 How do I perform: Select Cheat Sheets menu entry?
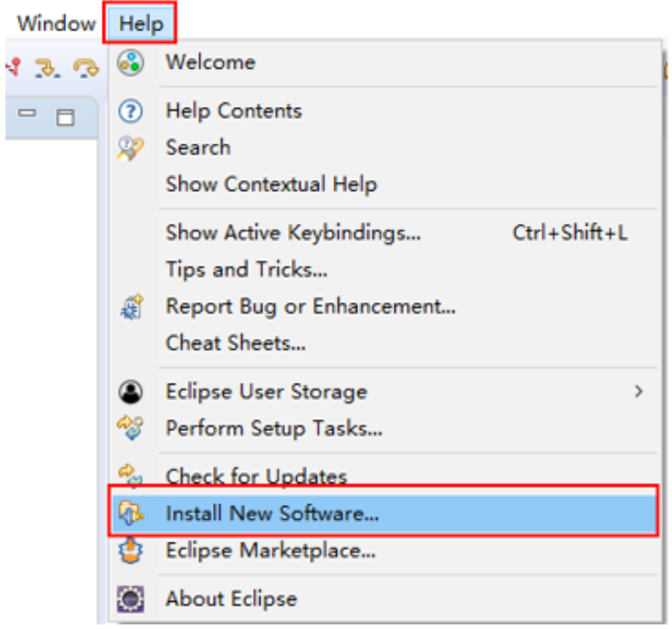pos(235,344)
